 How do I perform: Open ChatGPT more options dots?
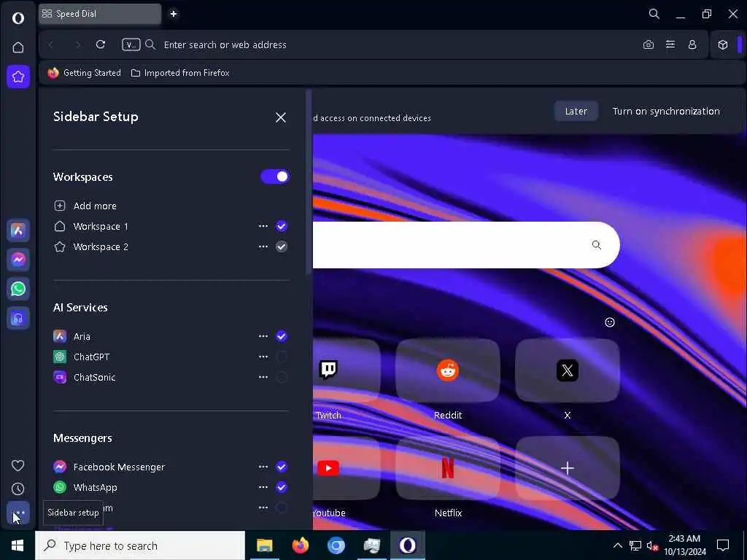(263, 357)
